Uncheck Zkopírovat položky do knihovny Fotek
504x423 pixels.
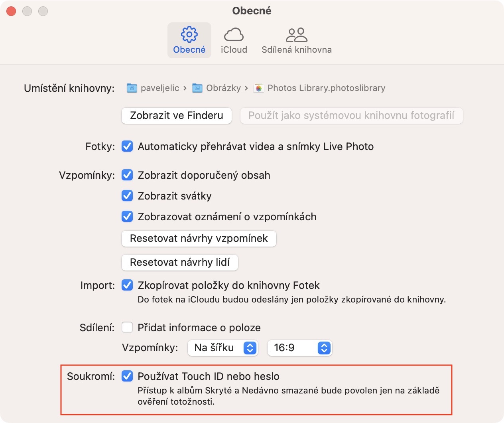point(127,285)
